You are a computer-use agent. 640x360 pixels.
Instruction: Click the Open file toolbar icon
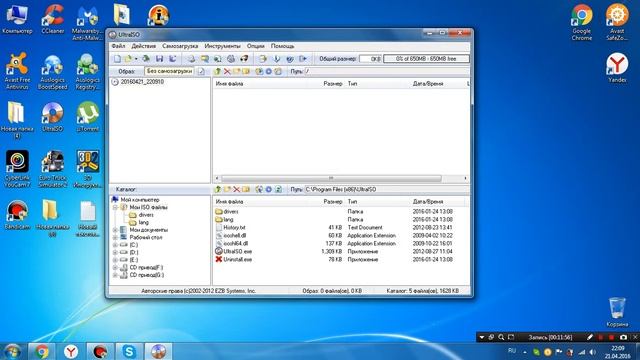[x=128, y=59]
